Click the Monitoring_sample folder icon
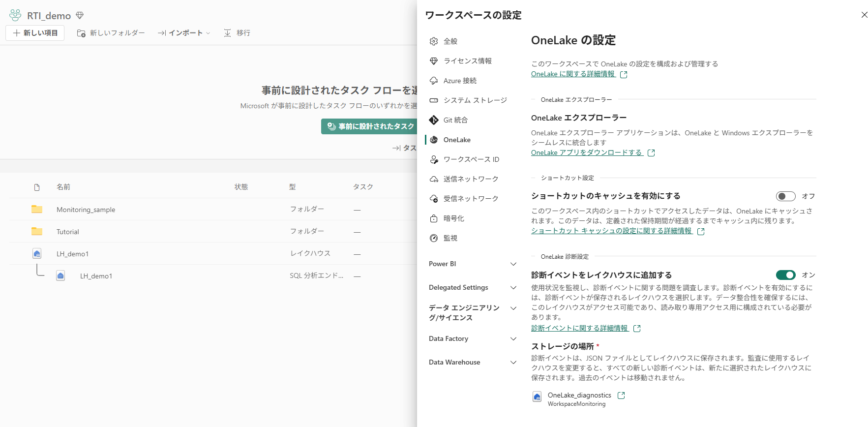Viewport: 868px width, 427px height. [x=37, y=209]
